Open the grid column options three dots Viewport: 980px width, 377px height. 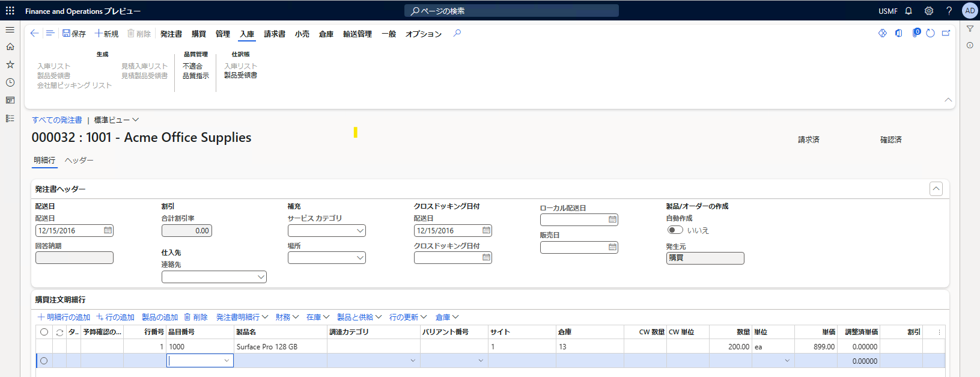[x=939, y=332]
